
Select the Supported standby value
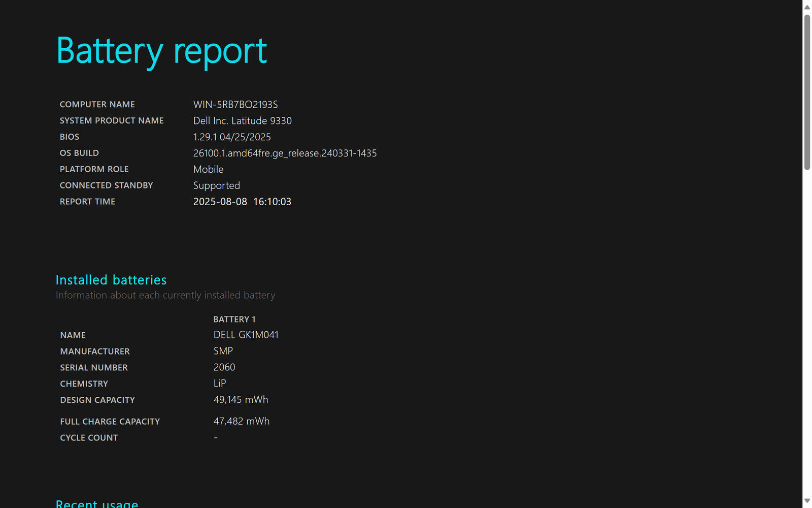[217, 186]
